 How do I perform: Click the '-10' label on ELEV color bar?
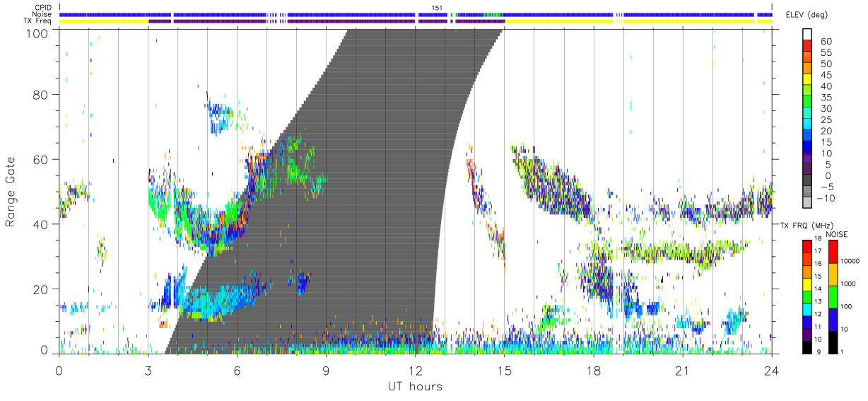point(826,198)
